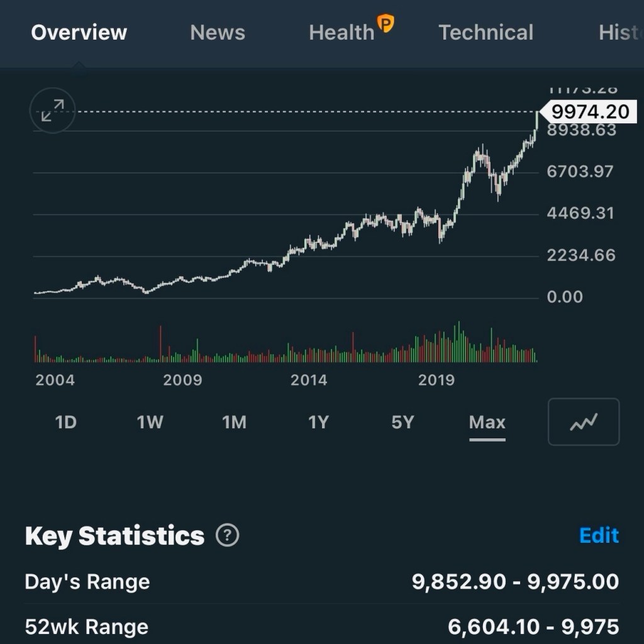Set chart range to 1M
The width and height of the screenshot is (644, 644).
pyautogui.click(x=234, y=422)
